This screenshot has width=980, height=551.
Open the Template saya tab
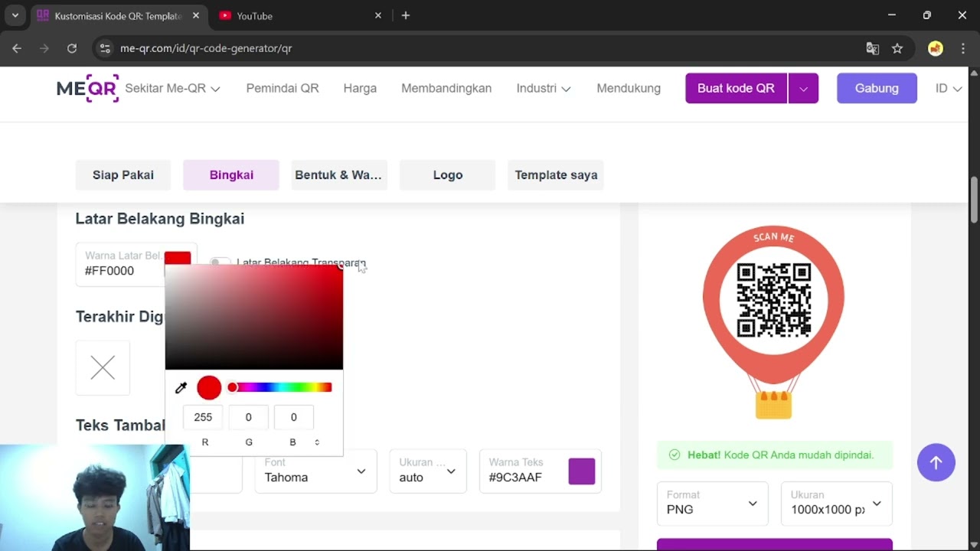pyautogui.click(x=556, y=175)
